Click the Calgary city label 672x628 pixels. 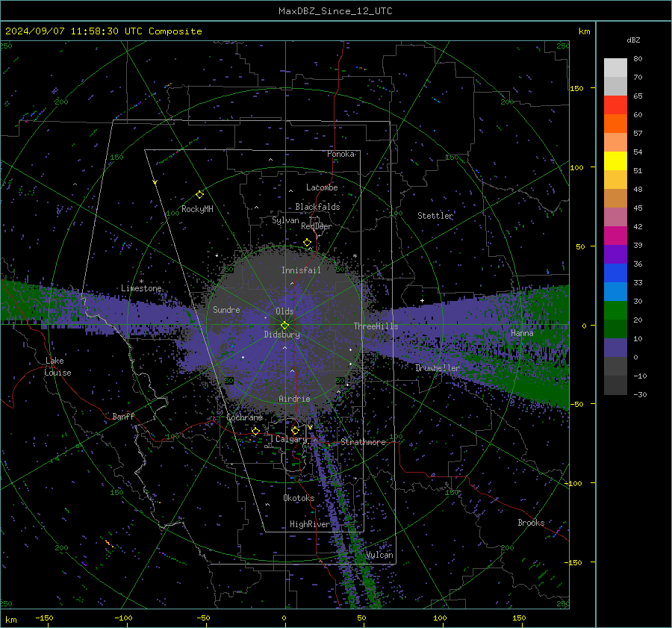291,439
